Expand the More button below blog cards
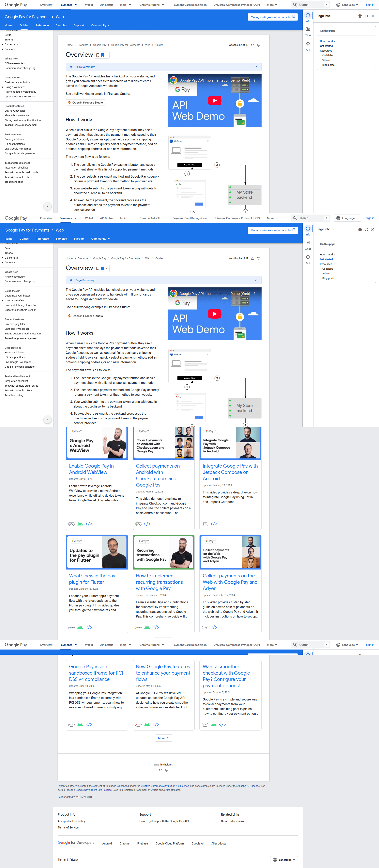 164,738
